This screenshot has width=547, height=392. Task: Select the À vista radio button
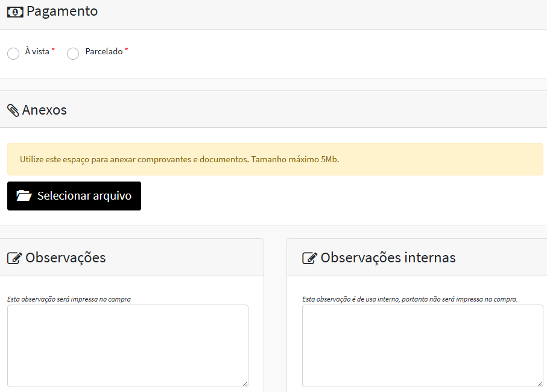pos(13,54)
